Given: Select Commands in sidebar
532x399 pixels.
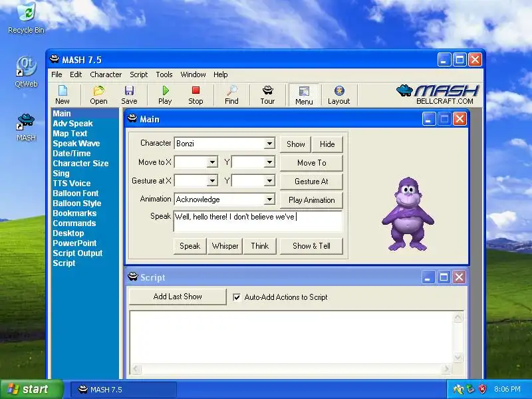Looking at the screenshot, I should 74,223.
